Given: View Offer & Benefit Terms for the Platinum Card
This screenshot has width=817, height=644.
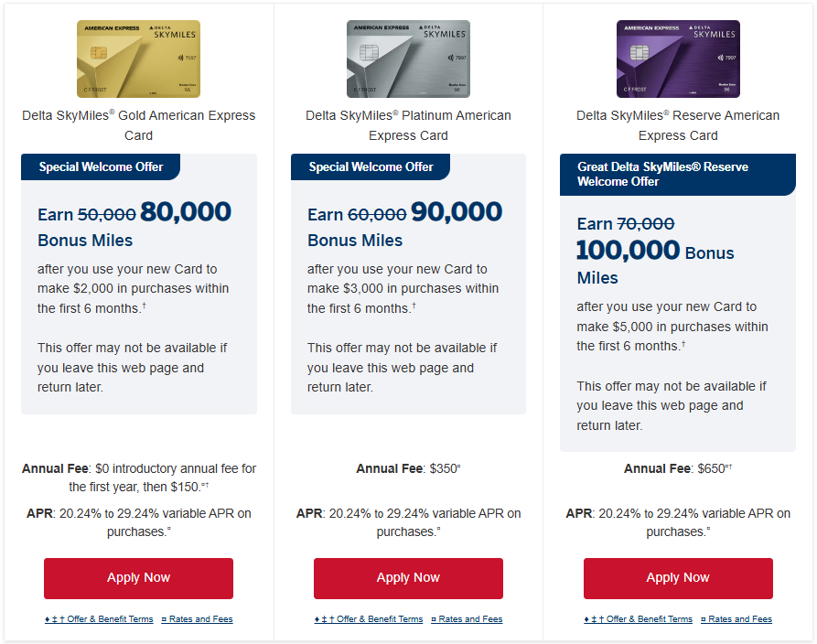Looking at the screenshot, I should pyautogui.click(x=369, y=618).
